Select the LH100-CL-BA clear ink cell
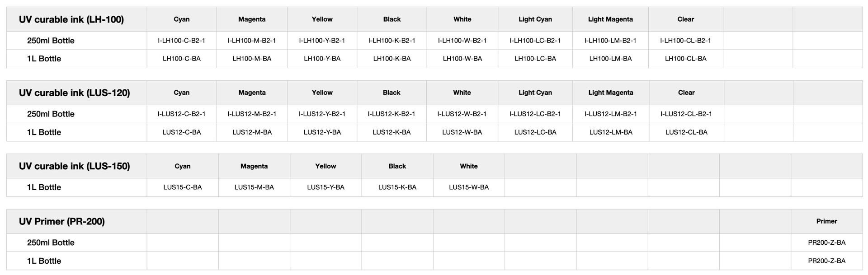868x275 pixels. (x=685, y=59)
